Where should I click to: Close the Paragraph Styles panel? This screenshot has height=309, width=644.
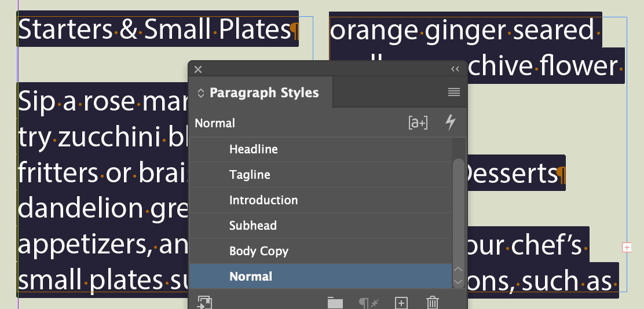point(198,69)
